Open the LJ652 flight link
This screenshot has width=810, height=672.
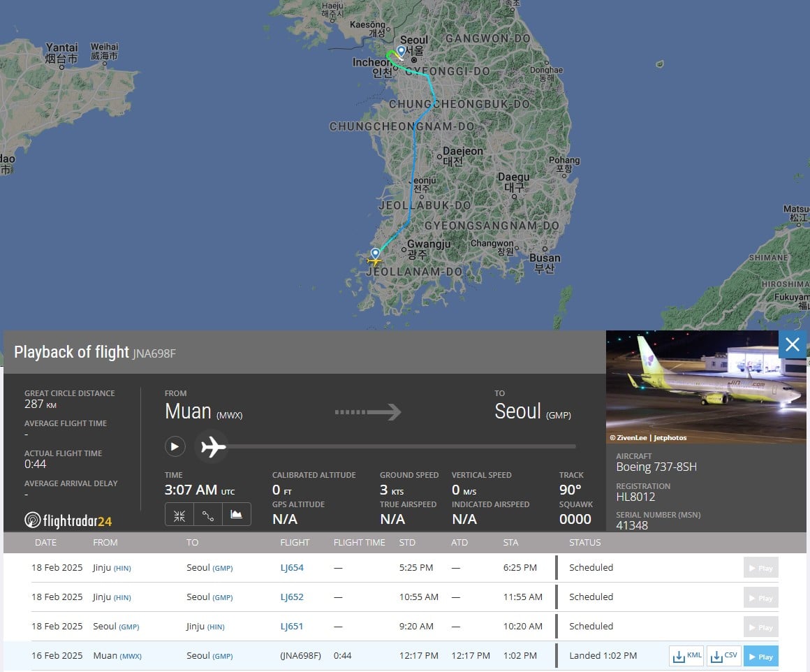292,597
